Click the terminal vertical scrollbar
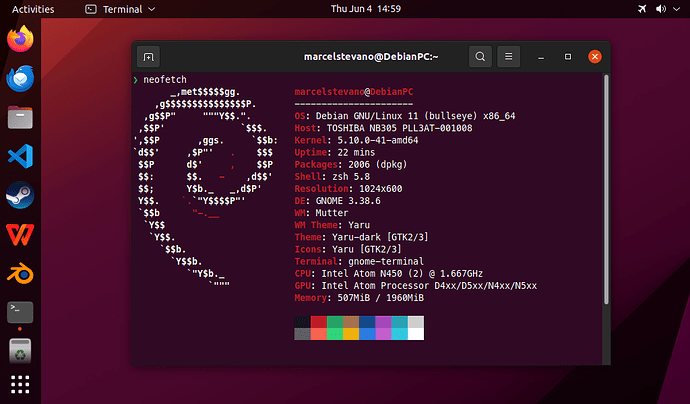This screenshot has width=690, height=404. 606,189
